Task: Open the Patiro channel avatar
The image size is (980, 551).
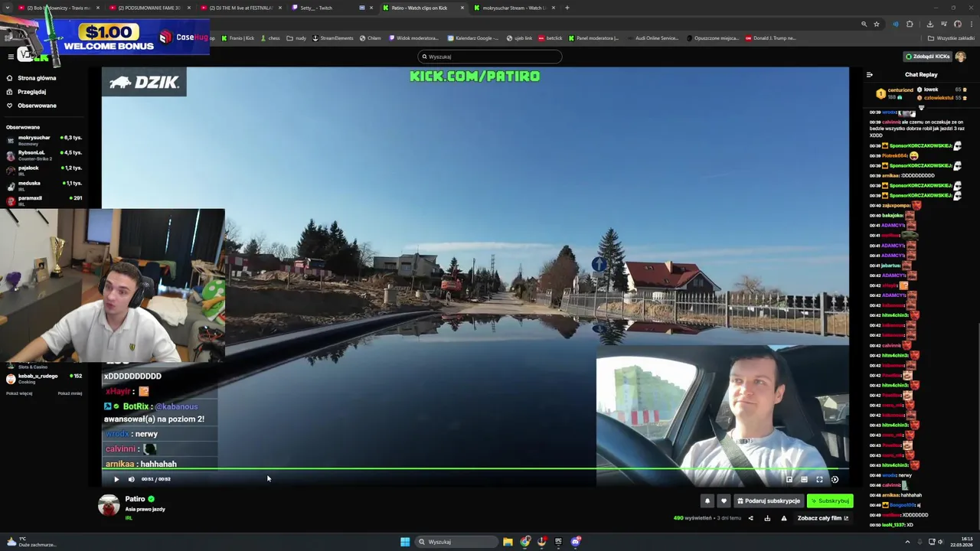Action: 109,505
